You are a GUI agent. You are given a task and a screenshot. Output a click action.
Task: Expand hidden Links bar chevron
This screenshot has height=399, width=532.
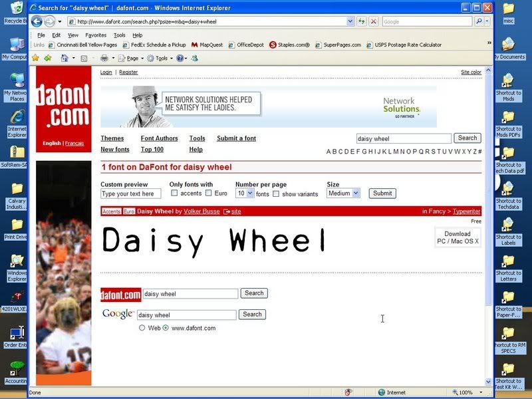pyautogui.click(x=489, y=43)
